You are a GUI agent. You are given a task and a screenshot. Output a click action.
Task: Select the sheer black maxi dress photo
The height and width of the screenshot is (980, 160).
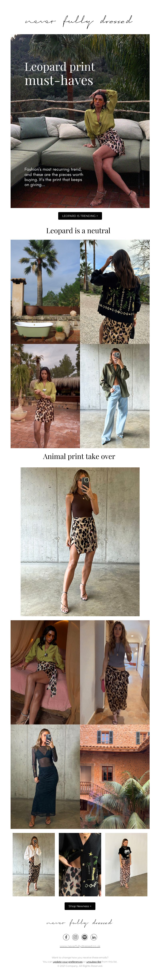(45, 776)
